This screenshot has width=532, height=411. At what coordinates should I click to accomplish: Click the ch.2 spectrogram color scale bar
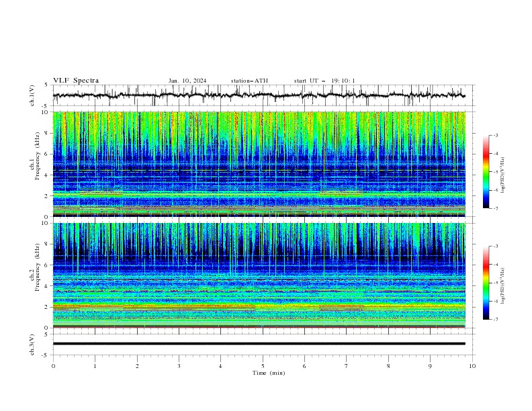pos(486,283)
